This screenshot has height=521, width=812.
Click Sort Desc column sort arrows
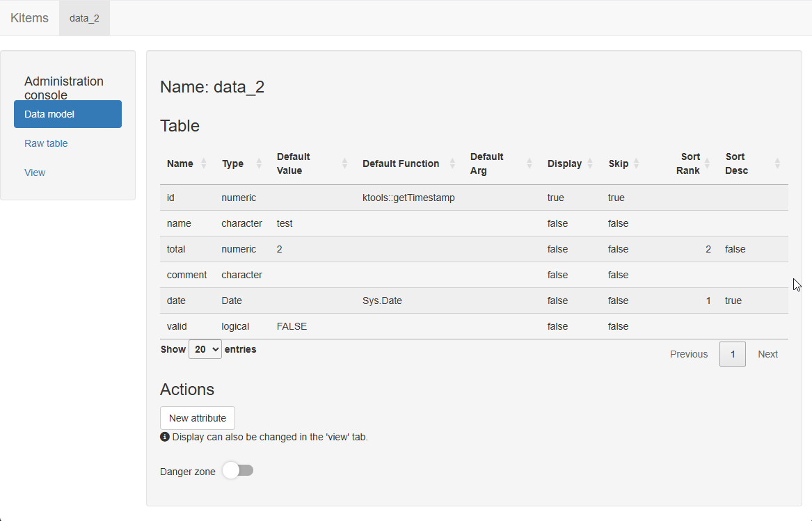777,163
